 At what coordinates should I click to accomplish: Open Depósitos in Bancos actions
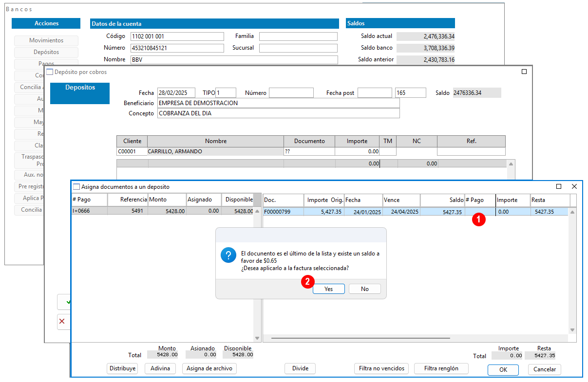pos(46,52)
